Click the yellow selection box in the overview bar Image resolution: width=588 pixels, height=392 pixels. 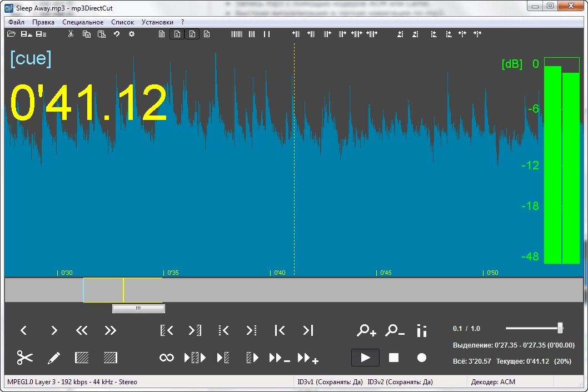[x=123, y=290]
